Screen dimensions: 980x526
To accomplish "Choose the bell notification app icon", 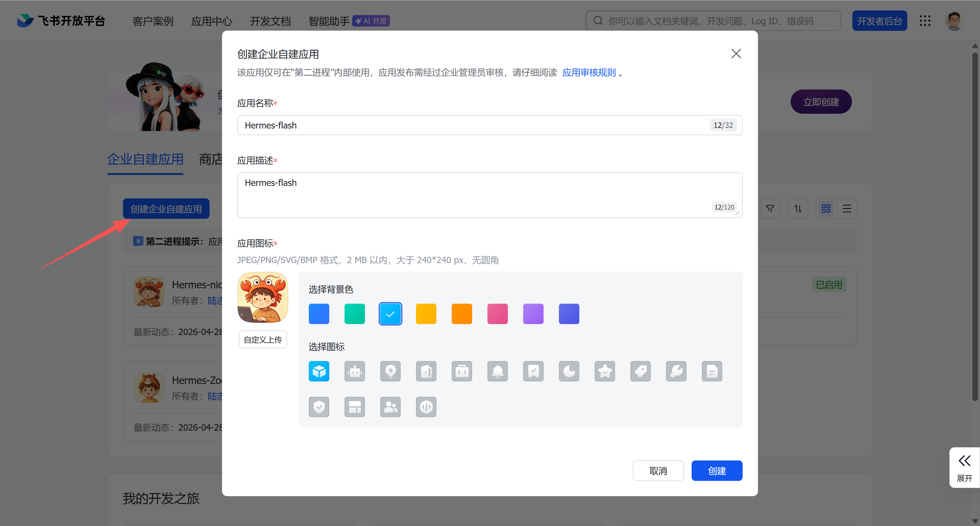I will coord(498,371).
